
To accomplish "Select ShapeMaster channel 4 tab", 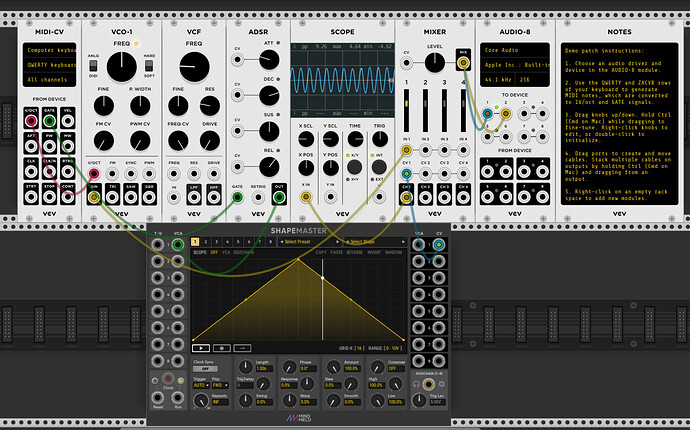I will tap(228, 242).
